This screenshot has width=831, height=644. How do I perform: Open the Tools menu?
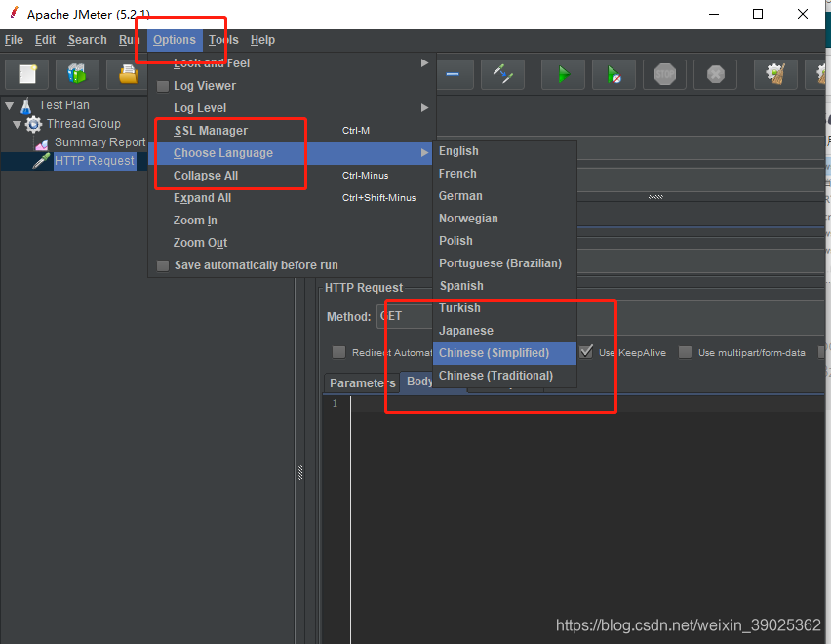223,40
